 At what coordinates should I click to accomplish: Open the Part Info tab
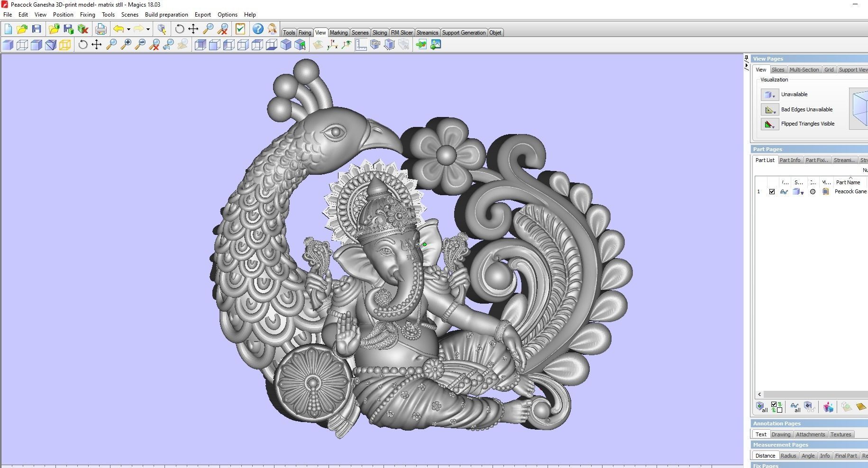coord(790,160)
